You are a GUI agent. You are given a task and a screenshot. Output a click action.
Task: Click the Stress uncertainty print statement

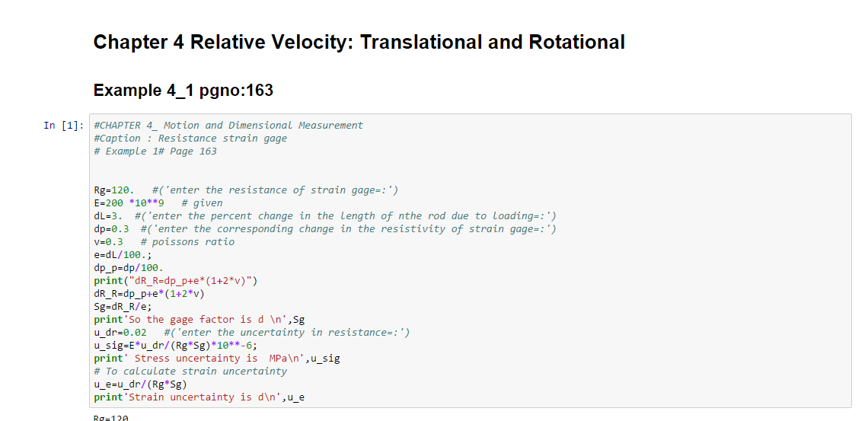point(216,358)
